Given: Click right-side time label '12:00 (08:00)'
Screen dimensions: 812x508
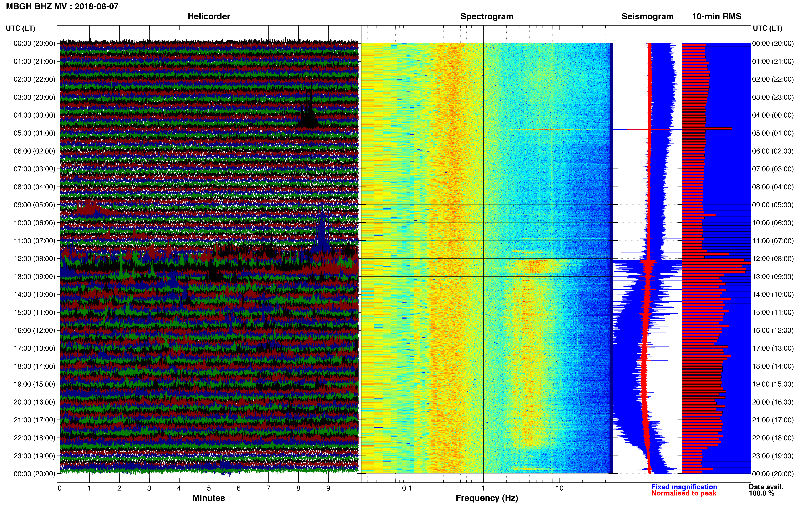Looking at the screenshot, I should coord(773,259).
